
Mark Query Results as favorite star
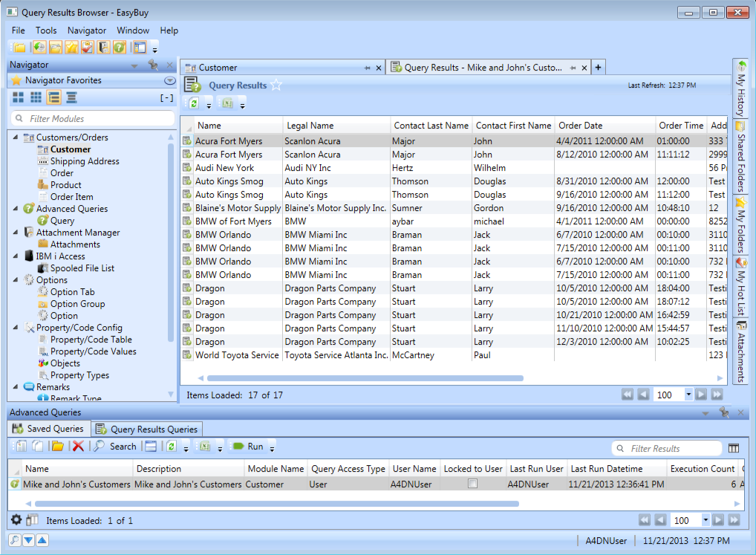point(276,85)
